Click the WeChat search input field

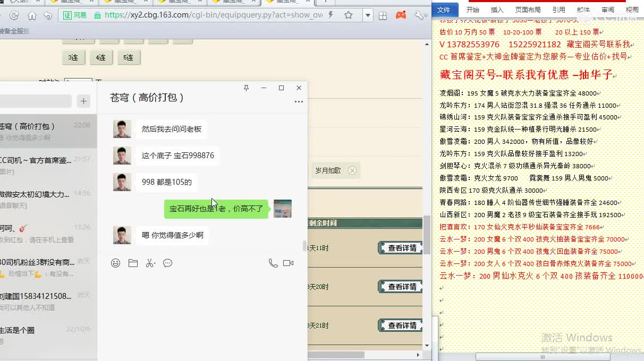coord(36,101)
